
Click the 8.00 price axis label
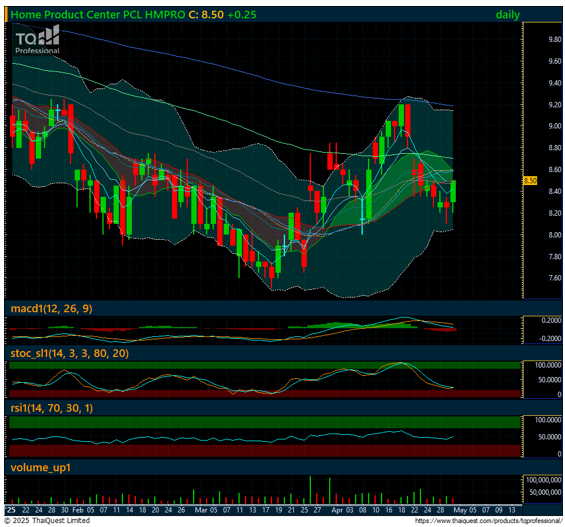click(555, 235)
